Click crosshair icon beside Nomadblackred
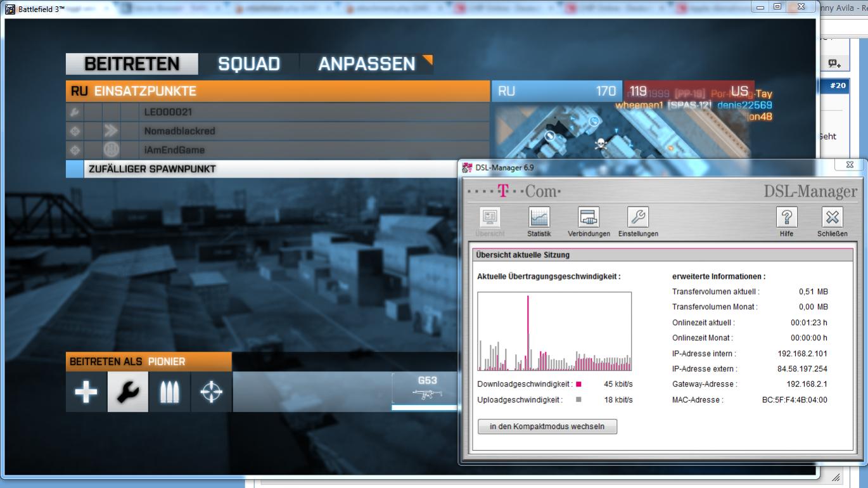The height and width of the screenshot is (488, 868). coord(74,131)
